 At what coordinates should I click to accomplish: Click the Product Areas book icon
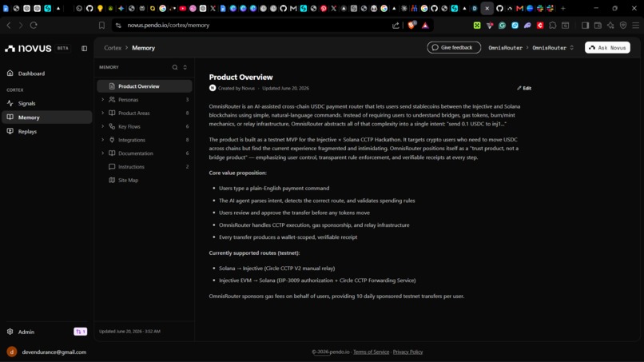click(112, 113)
